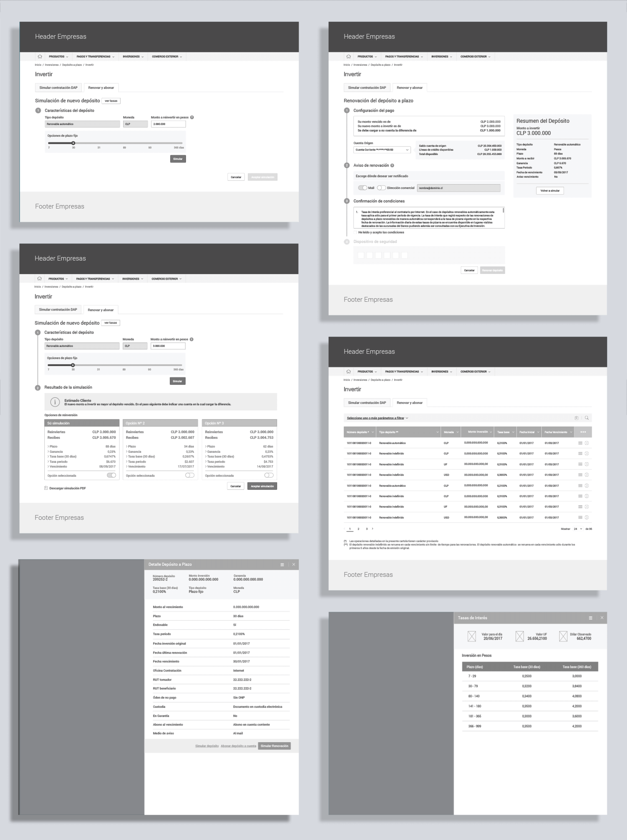627x840 pixels.
Task: Open 'INVERSIONES' menu in the deposits table mockup
Action: [442, 371]
